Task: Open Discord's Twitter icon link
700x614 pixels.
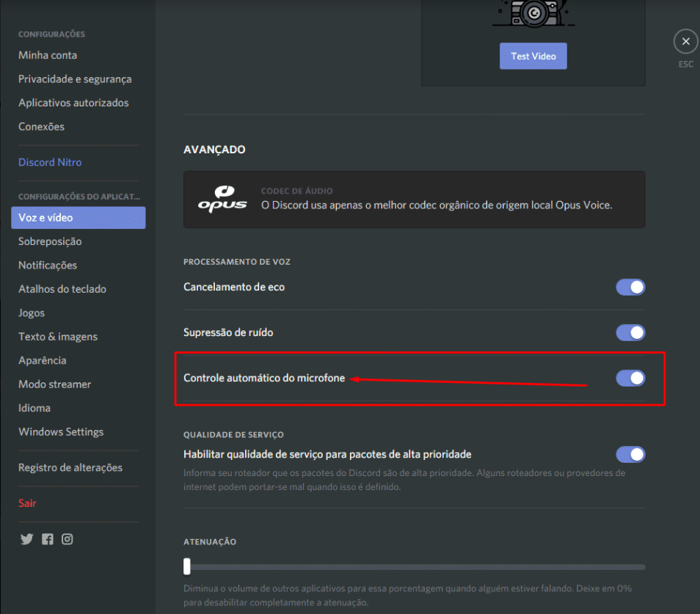Action: coord(27,539)
